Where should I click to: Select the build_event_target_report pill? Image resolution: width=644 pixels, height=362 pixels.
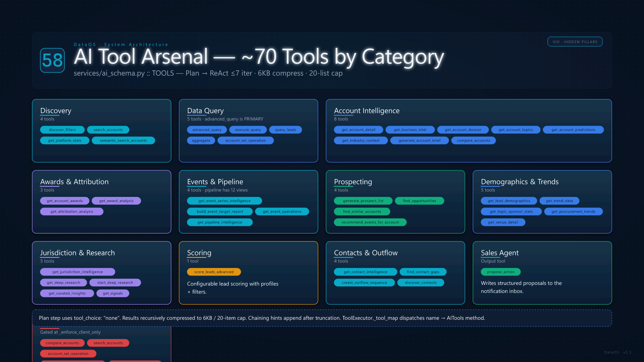(x=220, y=212)
